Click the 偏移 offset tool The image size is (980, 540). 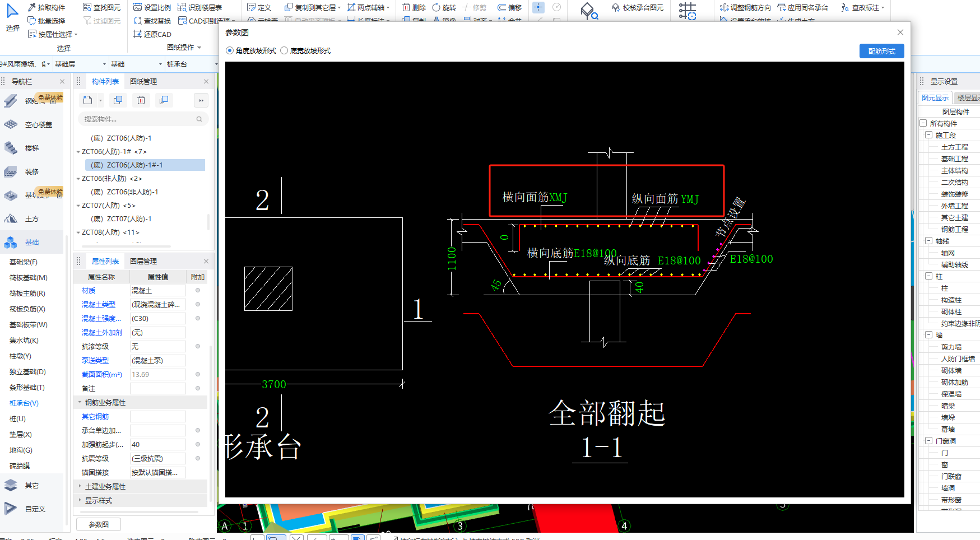pyautogui.click(x=509, y=7)
